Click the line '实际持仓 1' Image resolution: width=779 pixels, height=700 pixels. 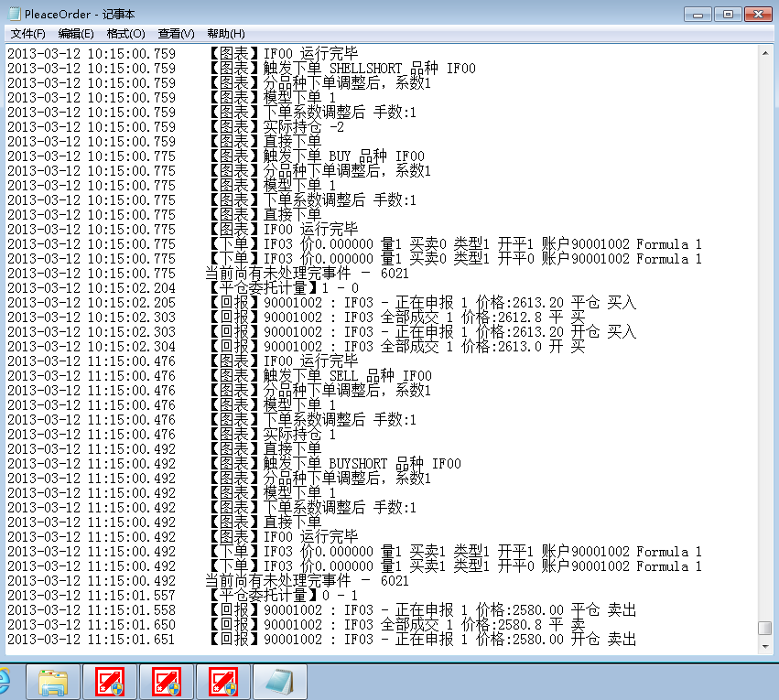tap(299, 435)
